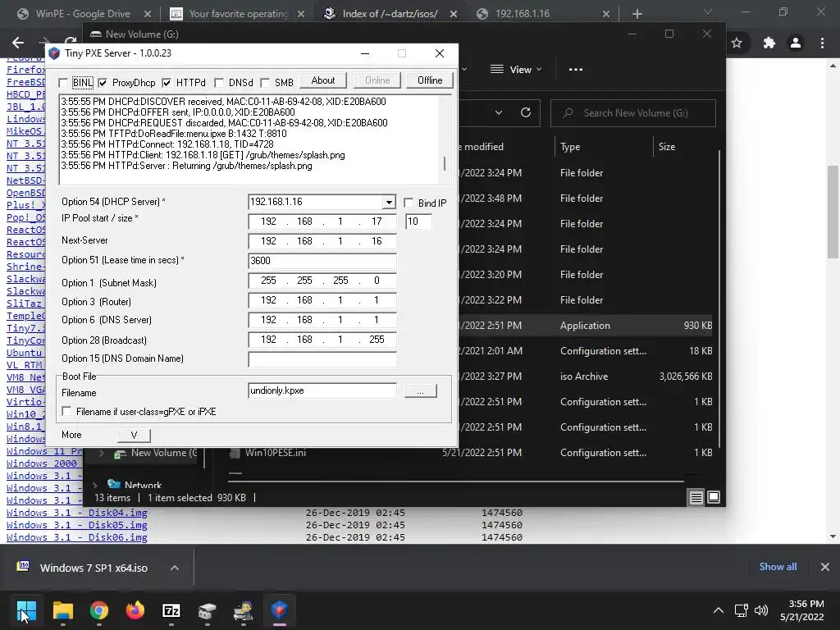Open Chrome's three-dot menu

click(x=822, y=43)
